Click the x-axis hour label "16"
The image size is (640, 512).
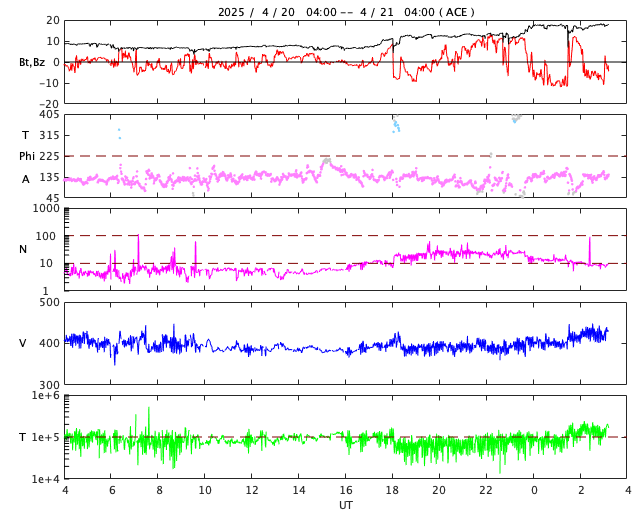(x=346, y=490)
